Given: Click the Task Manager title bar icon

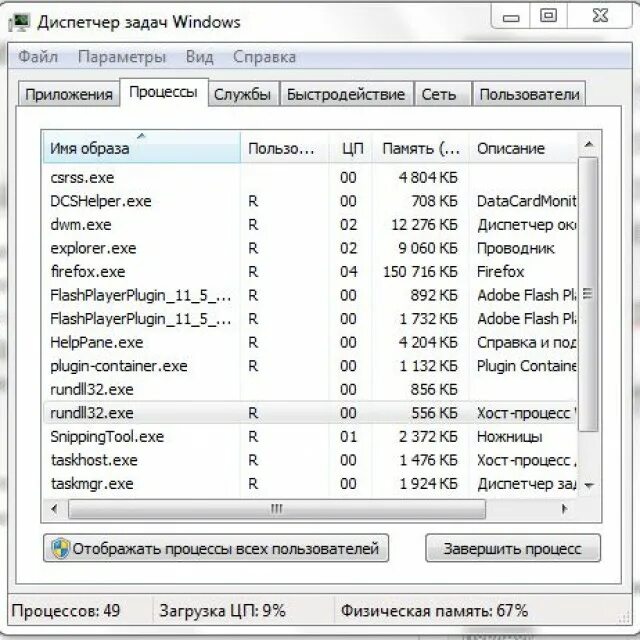Looking at the screenshot, I should [x=19, y=22].
